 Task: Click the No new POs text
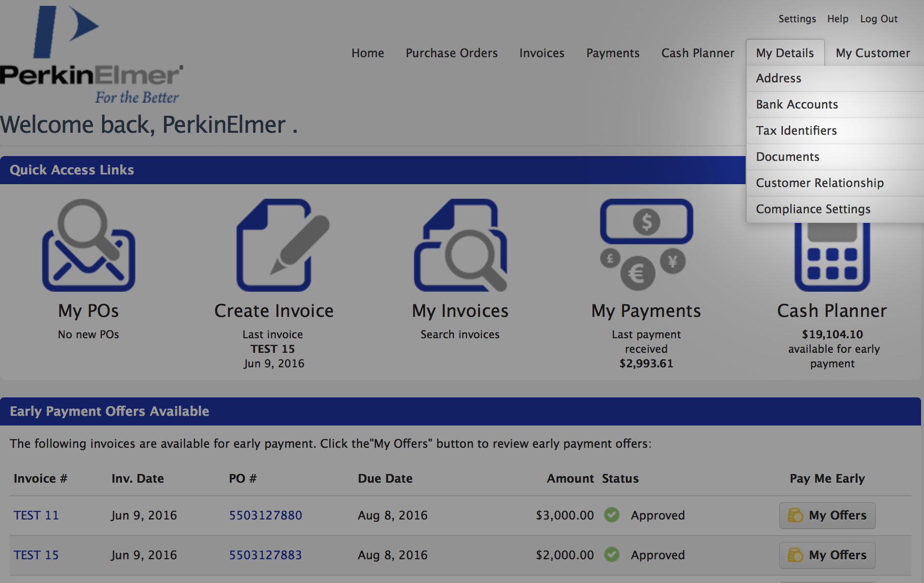(89, 334)
